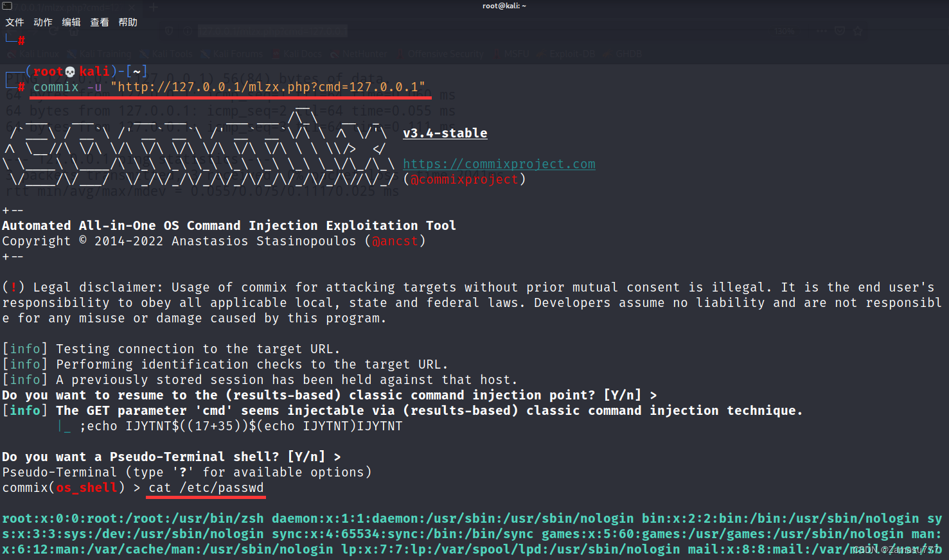Open the 帮助 menu
Screen dimensions: 949x560
pyautogui.click(x=128, y=22)
